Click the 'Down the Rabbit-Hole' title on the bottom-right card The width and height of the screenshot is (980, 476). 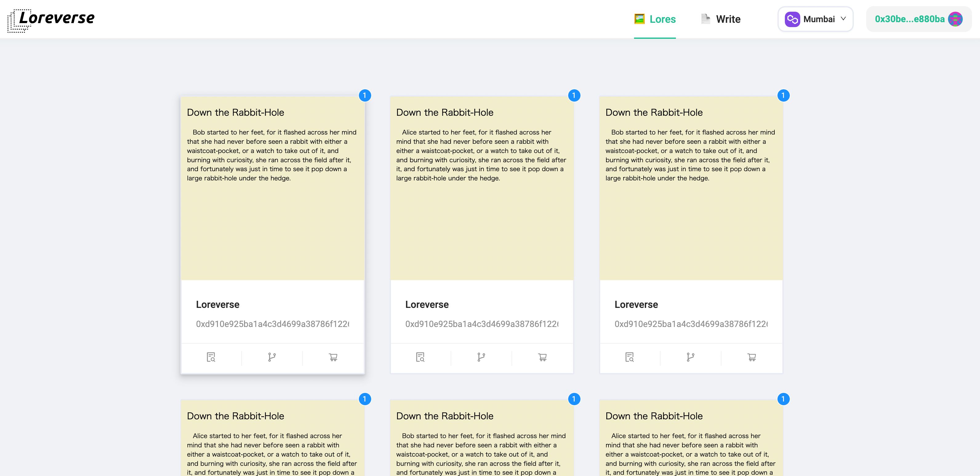pyautogui.click(x=654, y=416)
